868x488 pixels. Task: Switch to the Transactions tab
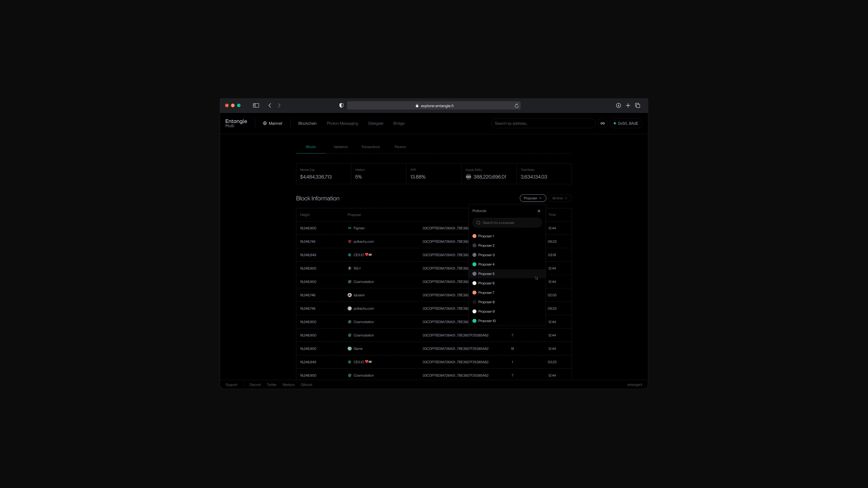coord(370,147)
